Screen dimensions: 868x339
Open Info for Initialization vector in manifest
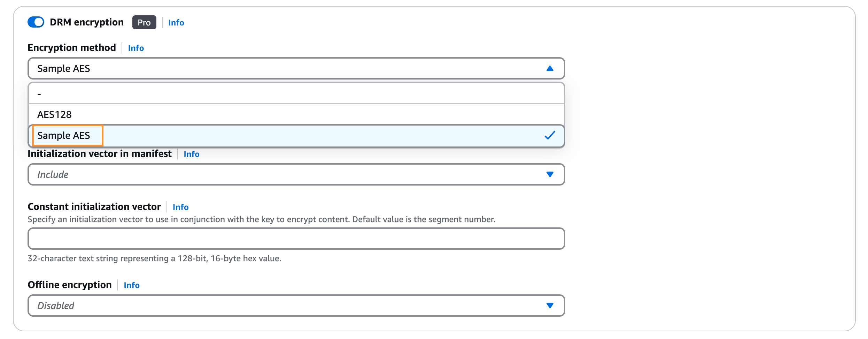(191, 154)
